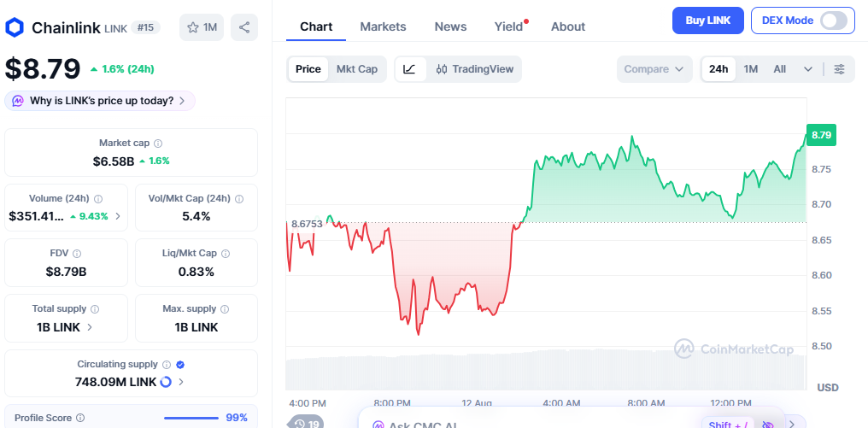The height and width of the screenshot is (428, 868).
Task: Click the hide eye icon near Shift shortcut
Action: coord(768,424)
